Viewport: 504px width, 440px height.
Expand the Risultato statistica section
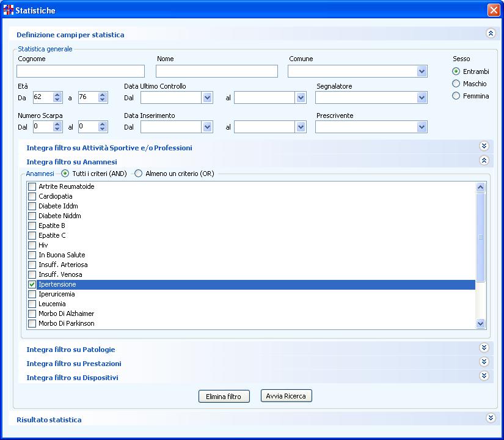pyautogui.click(x=490, y=419)
